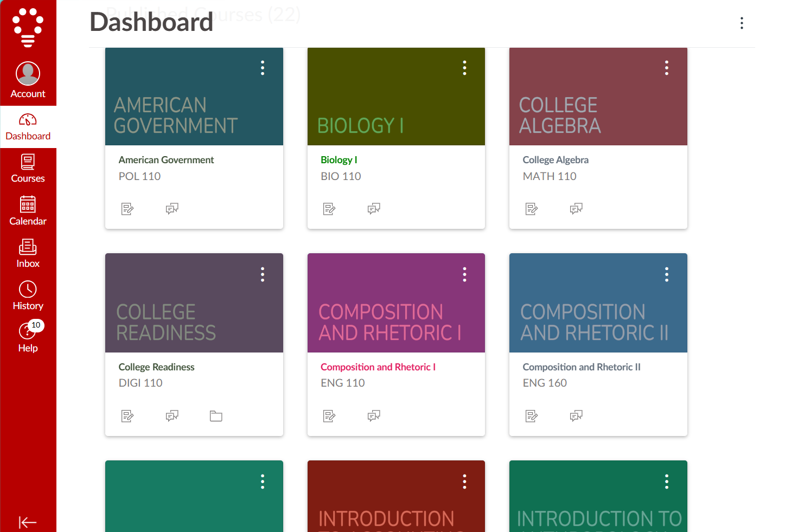View recent History via the sidebar clock icon
The width and height of the screenshot is (792, 532).
click(x=28, y=296)
